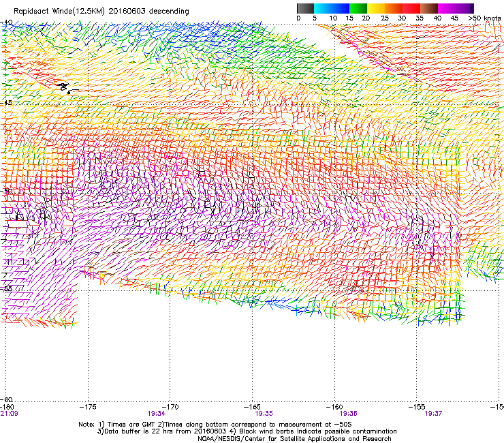Click the 21:09 swath time label
The image size is (504, 443).
(10, 414)
